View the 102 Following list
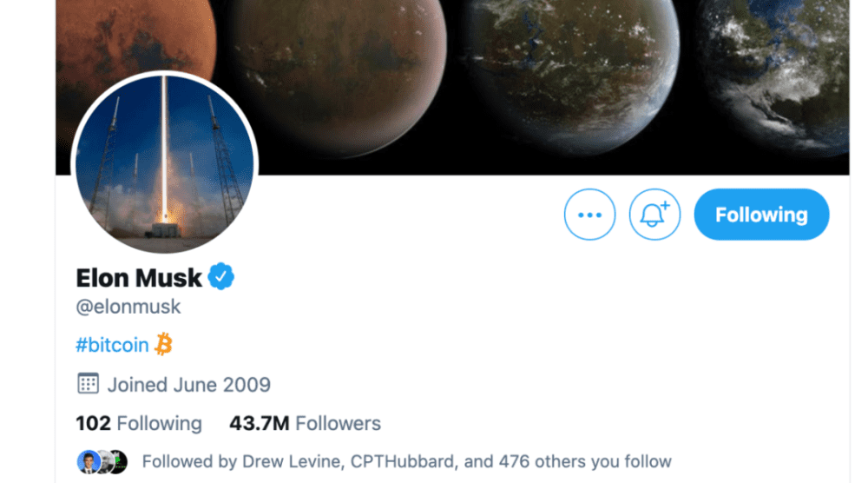Screen dimensions: 868x483 pos(139,424)
